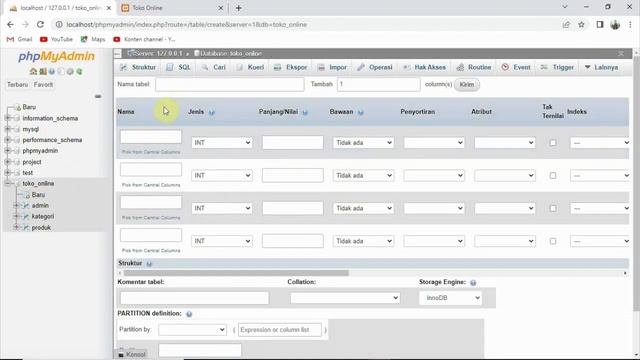Image resolution: width=640 pixels, height=360 pixels.
Task: Open Penyortiran dropdown in third row
Action: point(434,208)
